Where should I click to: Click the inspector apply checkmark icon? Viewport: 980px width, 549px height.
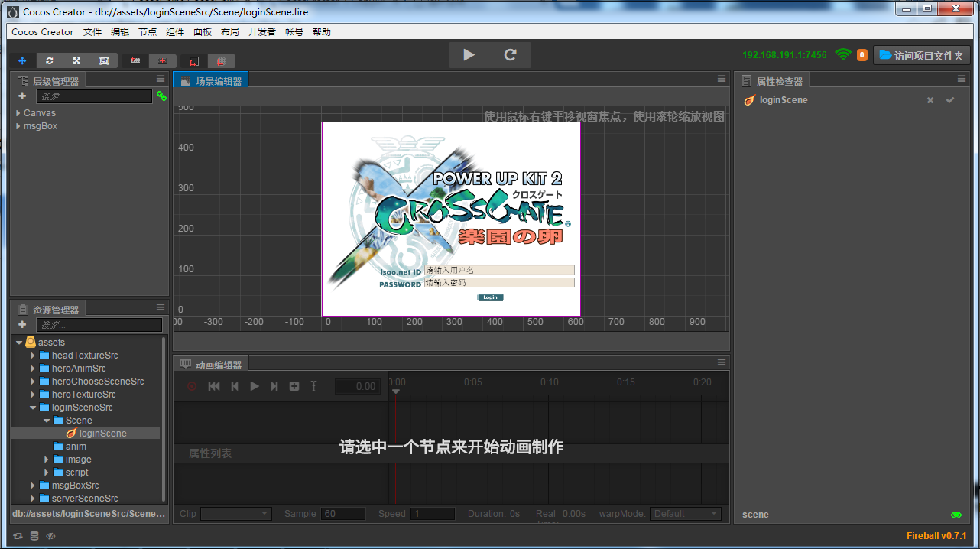(950, 100)
